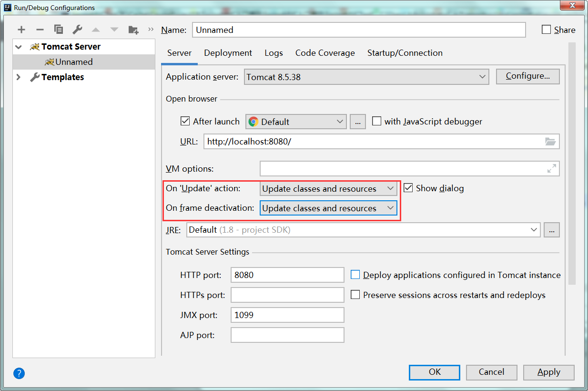
Task: Click the Add New Configuration plus icon
Action: 21,30
